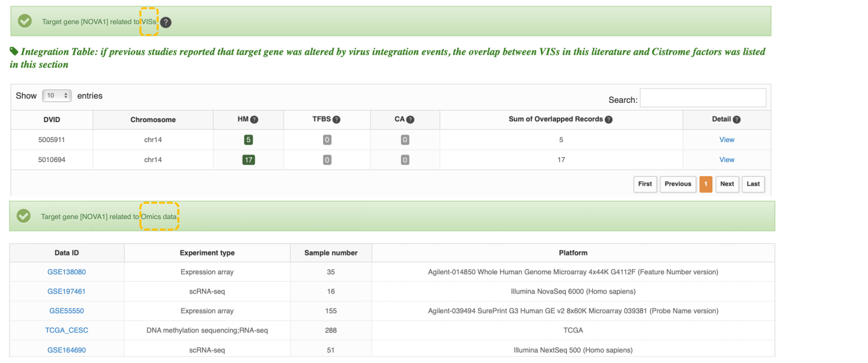Sort table by DVID column header

52,120
